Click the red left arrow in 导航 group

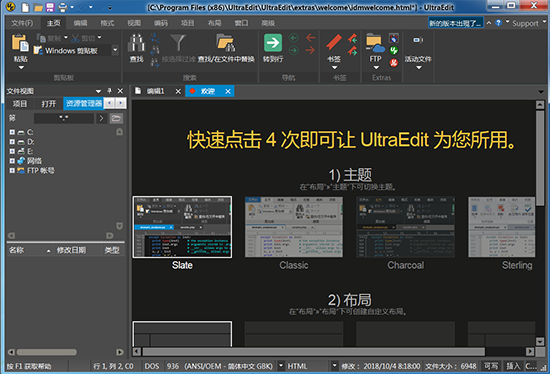click(x=310, y=38)
